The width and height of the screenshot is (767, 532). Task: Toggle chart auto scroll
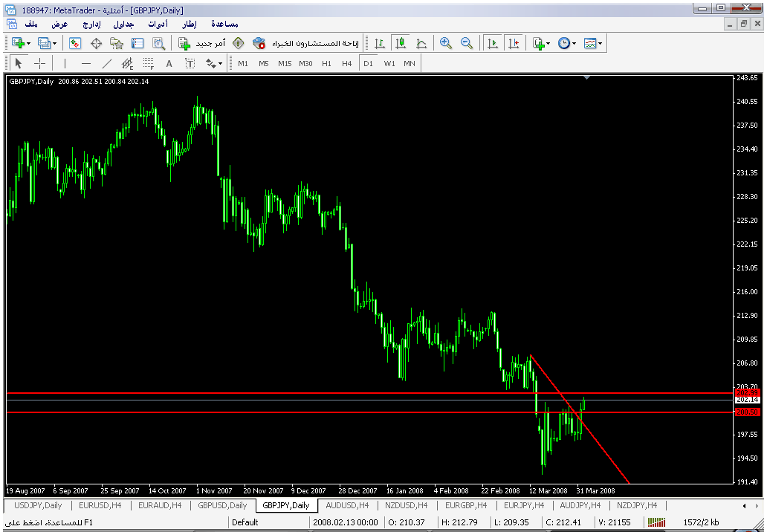(493, 44)
